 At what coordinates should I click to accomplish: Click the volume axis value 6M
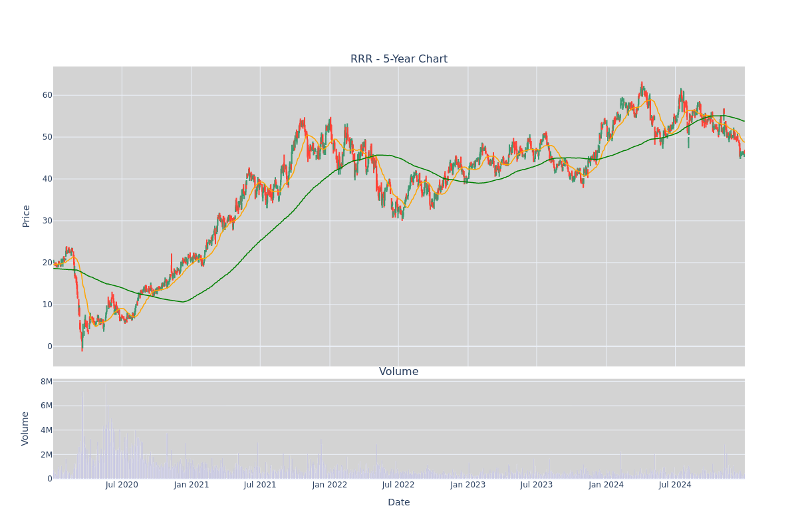point(47,406)
